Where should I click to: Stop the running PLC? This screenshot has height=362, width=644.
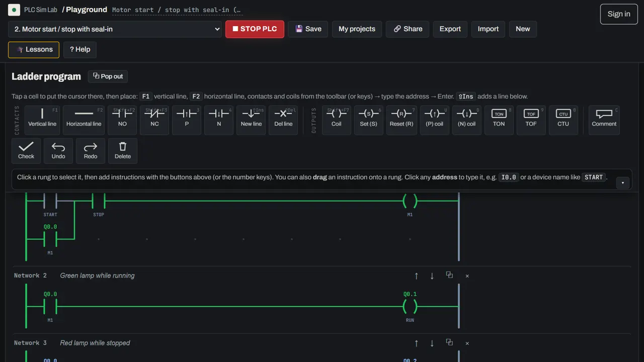(x=255, y=29)
